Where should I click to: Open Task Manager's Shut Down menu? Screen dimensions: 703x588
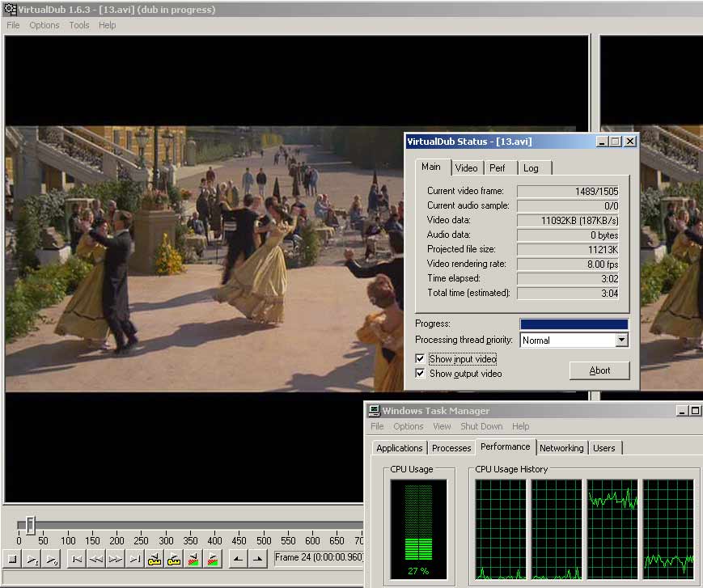coord(481,426)
